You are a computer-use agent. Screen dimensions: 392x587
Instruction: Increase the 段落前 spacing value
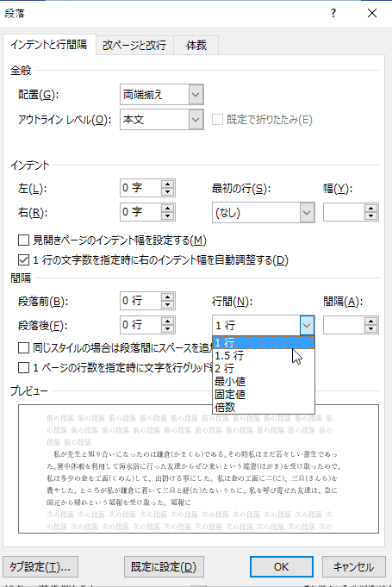pyautogui.click(x=168, y=297)
